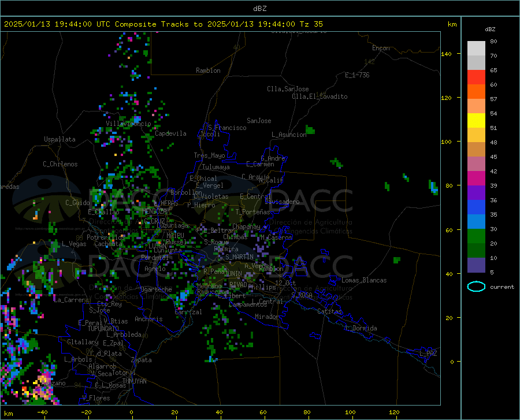
Task: Click the 'Potrerillos' map label
Action: pyautogui.click(x=106, y=237)
